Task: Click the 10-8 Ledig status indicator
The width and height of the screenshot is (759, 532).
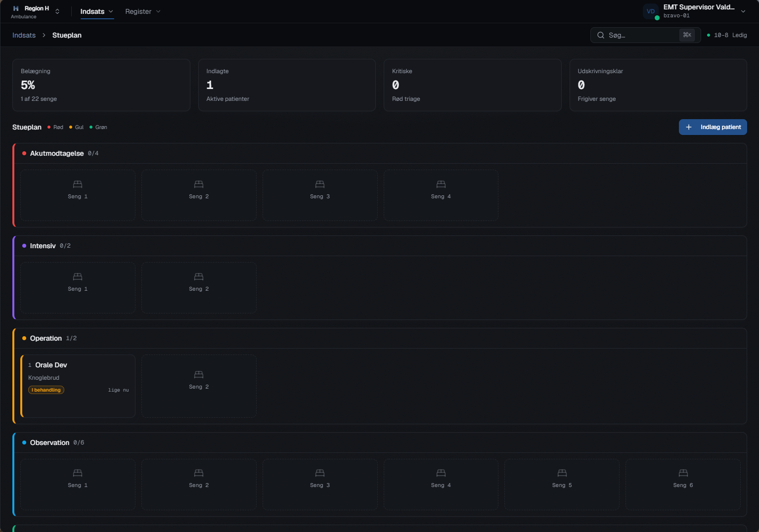Action: tap(727, 35)
